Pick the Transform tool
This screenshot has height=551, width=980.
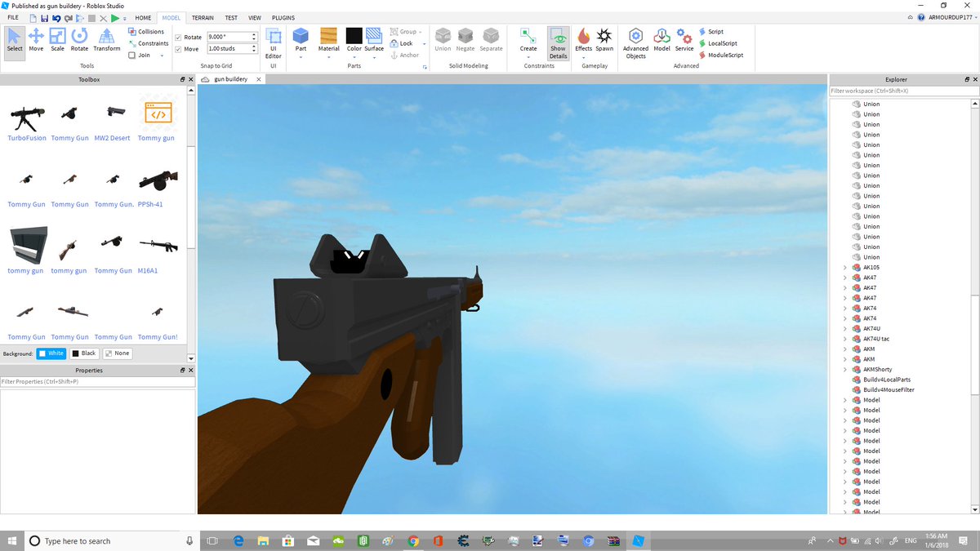pos(106,39)
